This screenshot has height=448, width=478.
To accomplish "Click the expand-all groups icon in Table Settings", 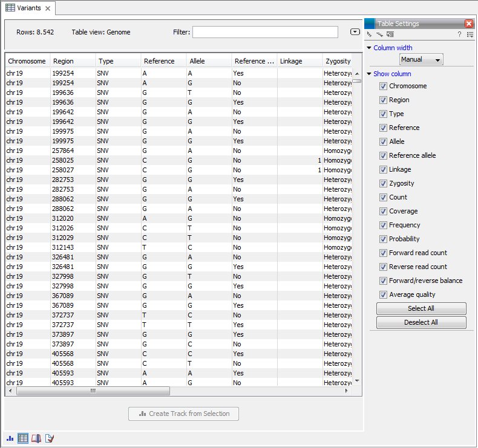I will pos(379,34).
